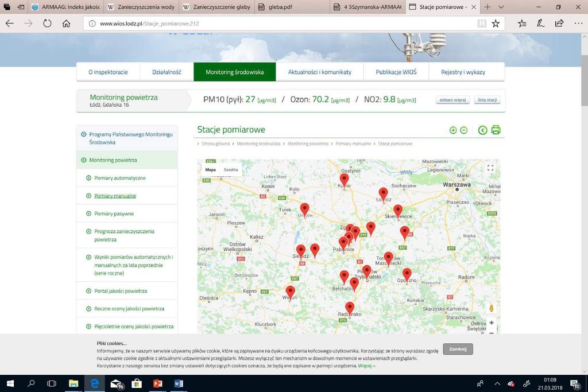Open Pięcioletnie oceny jakości powietrza link

click(134, 327)
